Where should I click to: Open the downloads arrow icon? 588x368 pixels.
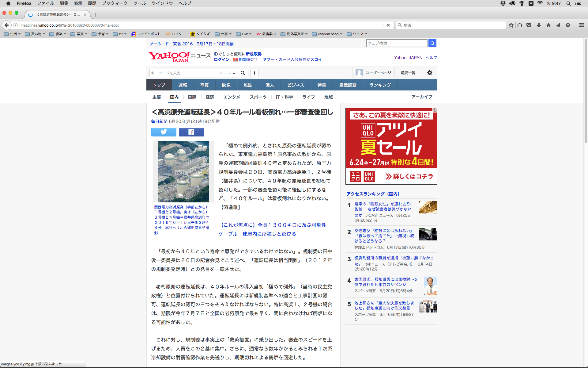pos(538,25)
